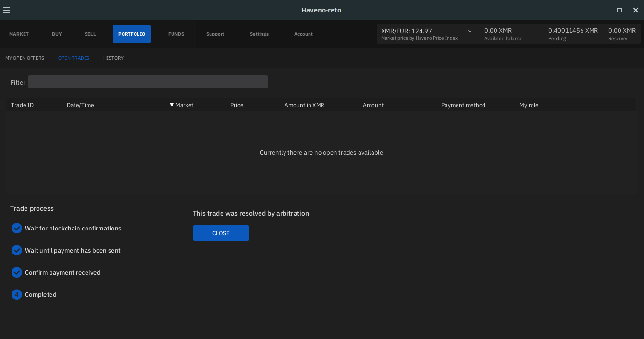Click the Market column sort arrow

pyautogui.click(x=172, y=105)
